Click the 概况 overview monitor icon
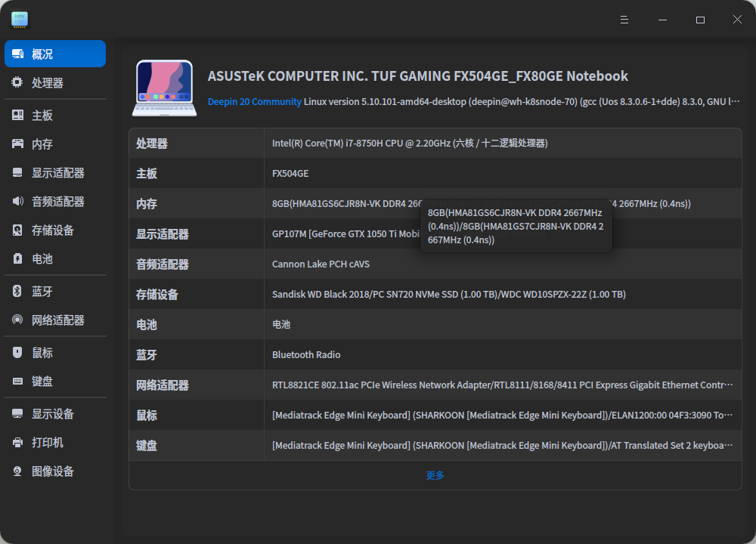Image resolution: width=756 pixels, height=544 pixels. [17, 54]
